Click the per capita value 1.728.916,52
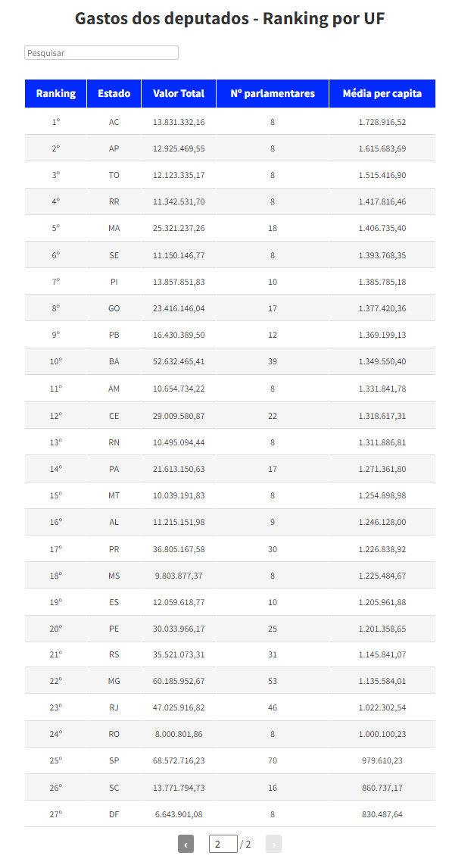The height and width of the screenshot is (868, 474). (x=382, y=122)
